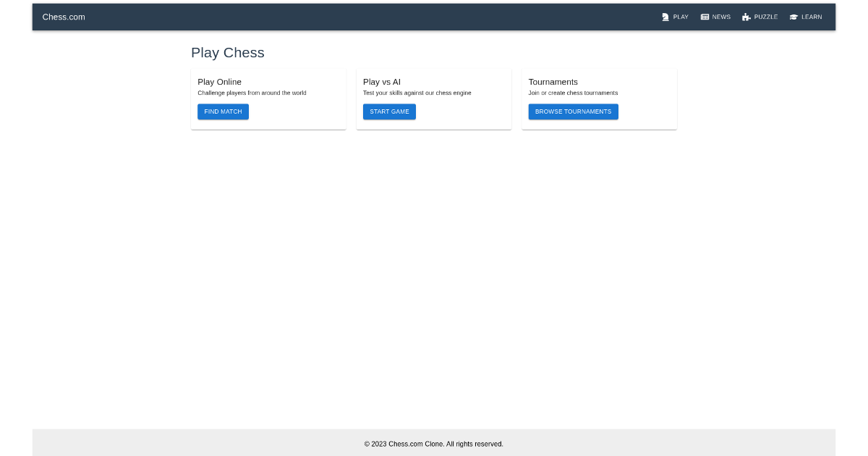Go to the News menu label
The image size is (868, 456).
click(x=721, y=17)
